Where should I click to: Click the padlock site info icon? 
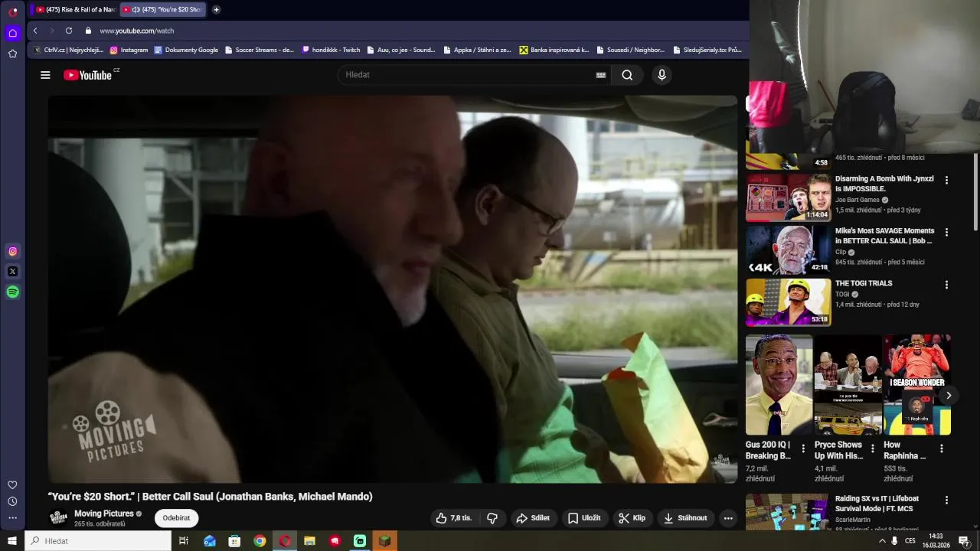click(88, 31)
